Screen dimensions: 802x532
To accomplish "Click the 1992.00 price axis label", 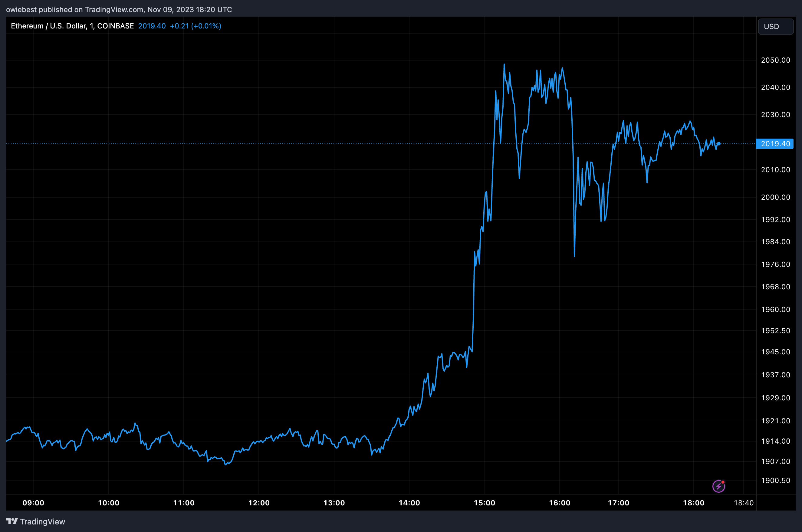I will click(x=776, y=219).
